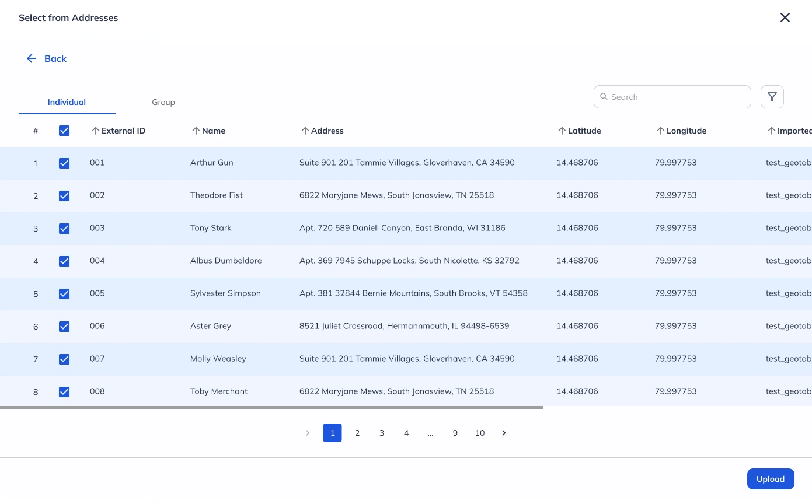The width and height of the screenshot is (812, 504).
Task: Select the Arthur Gun name cell
Action: 211,163
